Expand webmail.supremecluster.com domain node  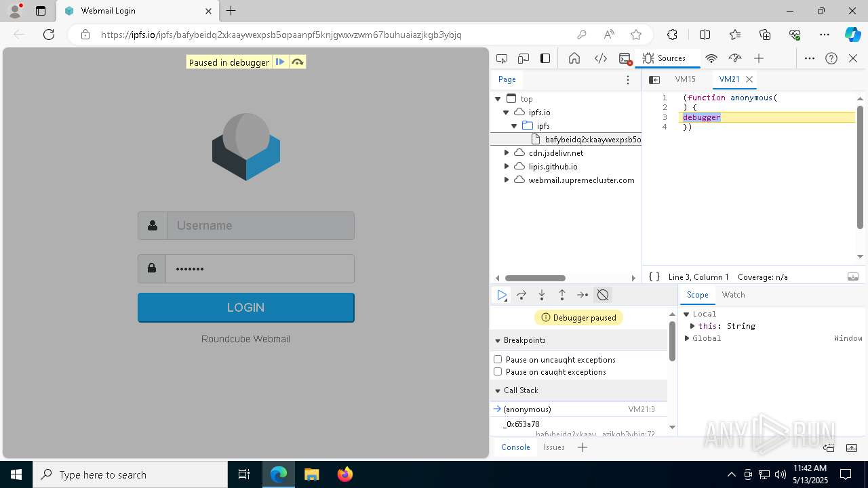[507, 180]
